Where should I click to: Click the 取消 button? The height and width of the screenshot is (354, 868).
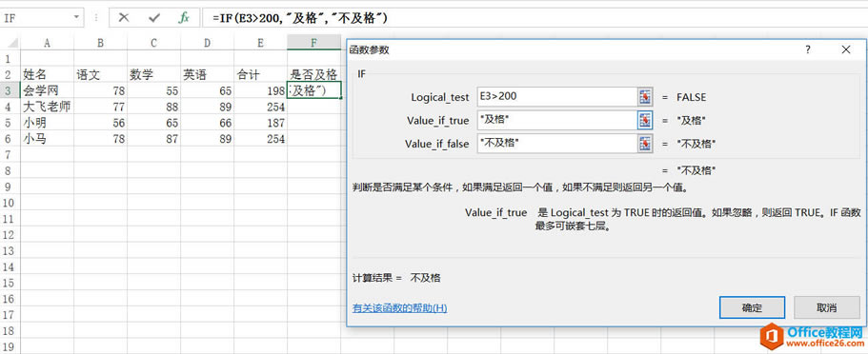point(827,307)
